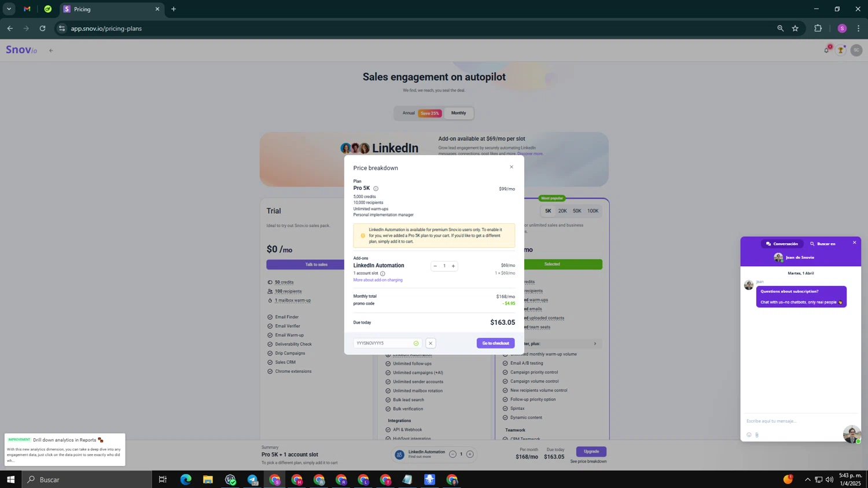Open Windows Start menu
868x488 pixels.
coord(10,479)
